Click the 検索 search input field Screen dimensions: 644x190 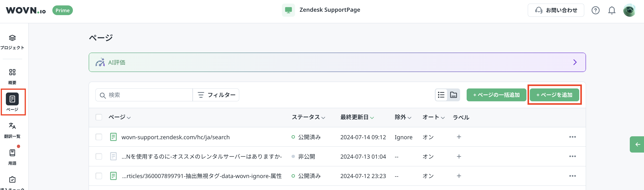click(148, 95)
